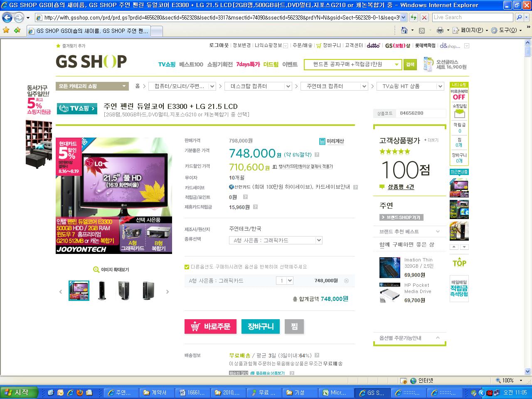Click the TOP scroll-to-top icon
Screen dimensions: 532x399
[459, 263]
